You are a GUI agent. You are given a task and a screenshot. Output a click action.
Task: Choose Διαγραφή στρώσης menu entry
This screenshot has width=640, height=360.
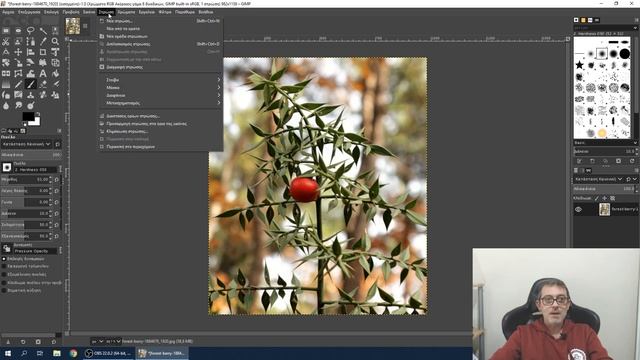coord(160,67)
